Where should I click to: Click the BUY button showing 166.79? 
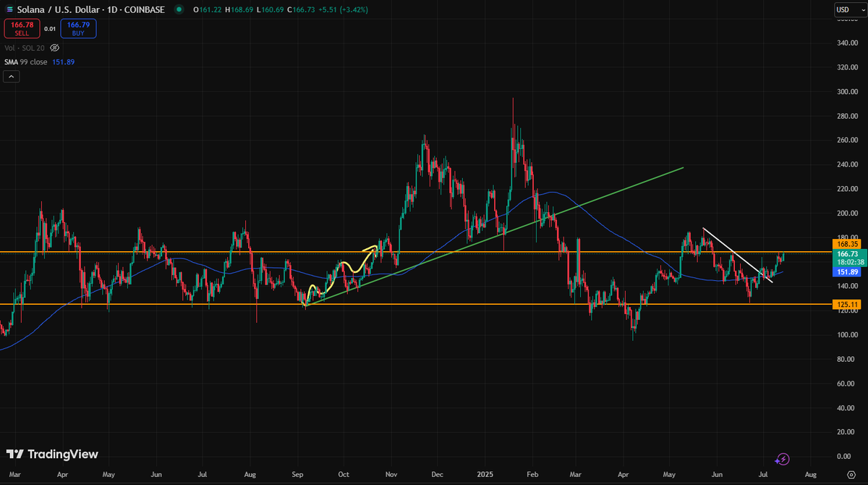[77, 30]
